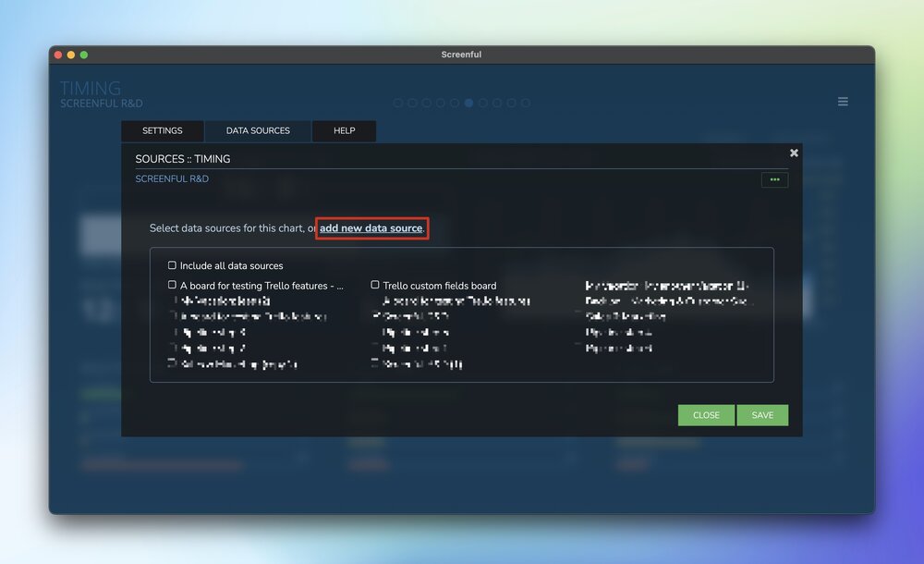Click the filled active pagination dot
Image resolution: width=924 pixels, height=564 pixels.
coord(468,103)
